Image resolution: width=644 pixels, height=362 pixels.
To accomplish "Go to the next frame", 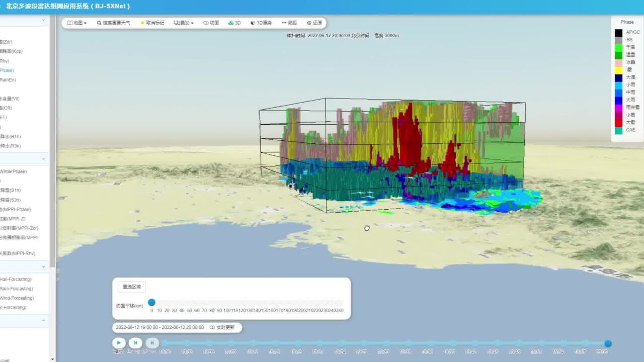I will pos(152,343).
